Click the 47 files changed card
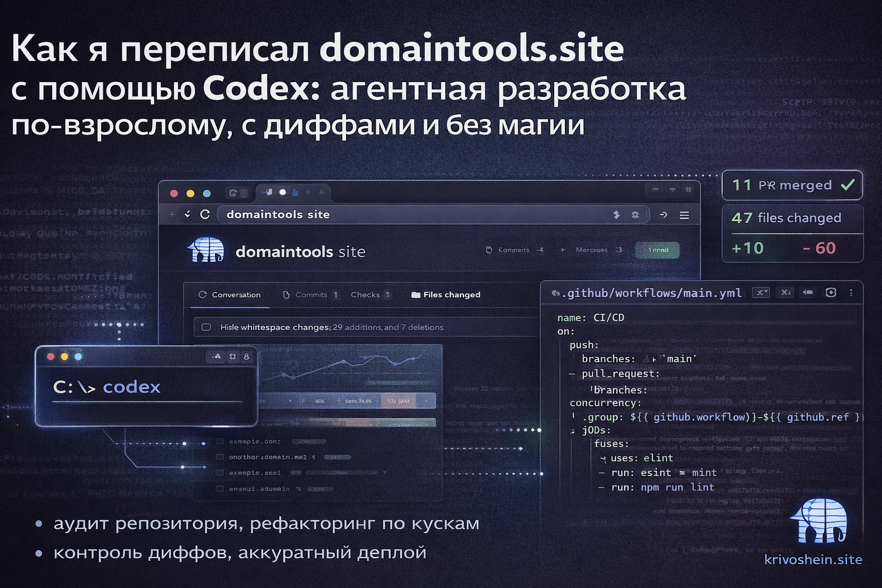This screenshot has height=588, width=882. [792, 234]
